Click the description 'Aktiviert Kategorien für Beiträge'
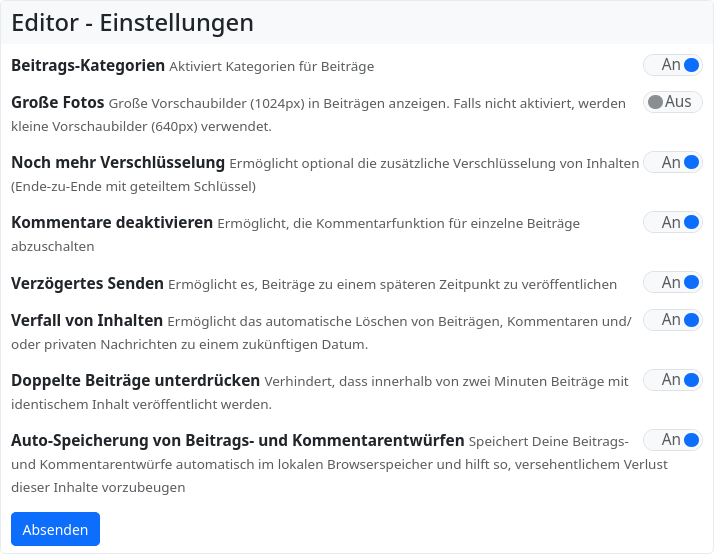The image size is (714, 554). [271, 67]
